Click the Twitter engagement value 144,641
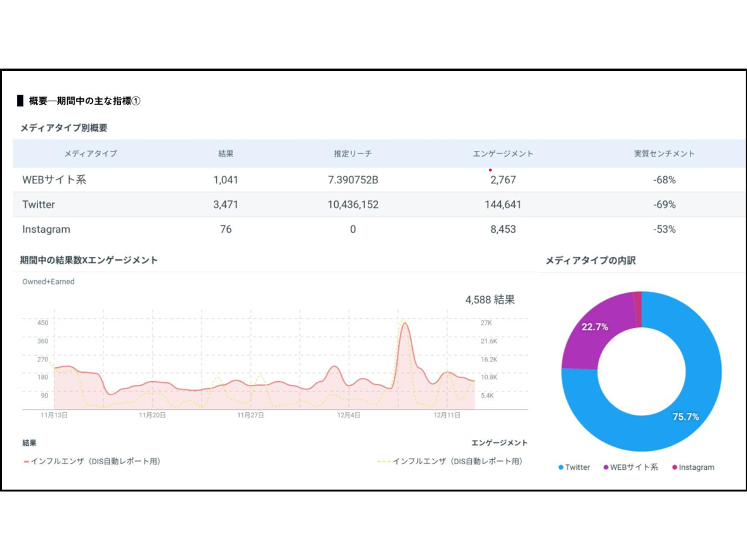Viewport: 747px width, 560px height. pos(503,205)
